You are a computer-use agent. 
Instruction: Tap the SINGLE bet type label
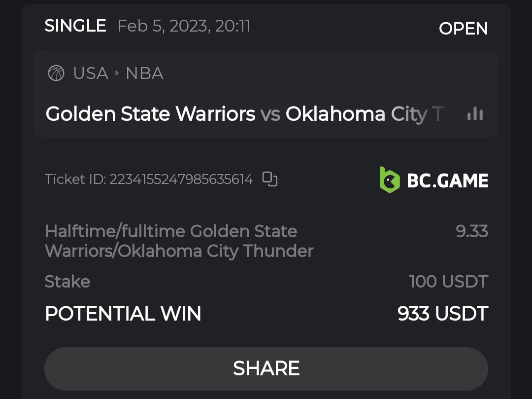[x=75, y=26]
